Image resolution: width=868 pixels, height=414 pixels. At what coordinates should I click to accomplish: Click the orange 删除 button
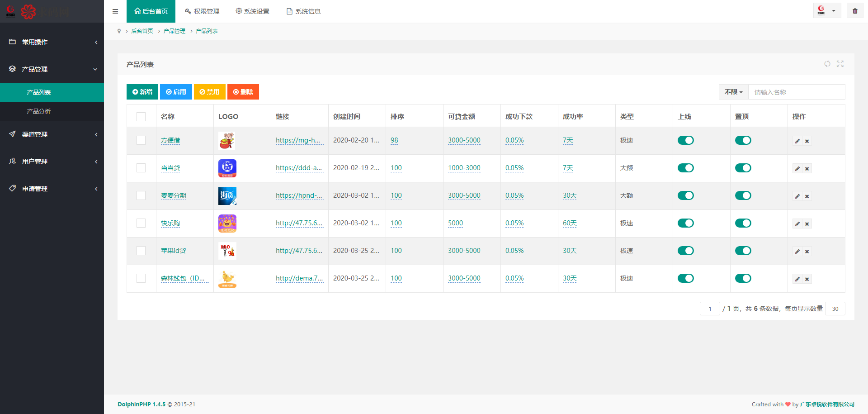(243, 92)
